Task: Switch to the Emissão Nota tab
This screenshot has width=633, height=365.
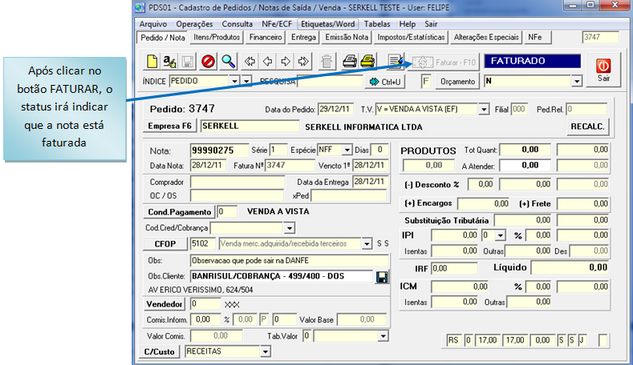Action: pos(347,38)
